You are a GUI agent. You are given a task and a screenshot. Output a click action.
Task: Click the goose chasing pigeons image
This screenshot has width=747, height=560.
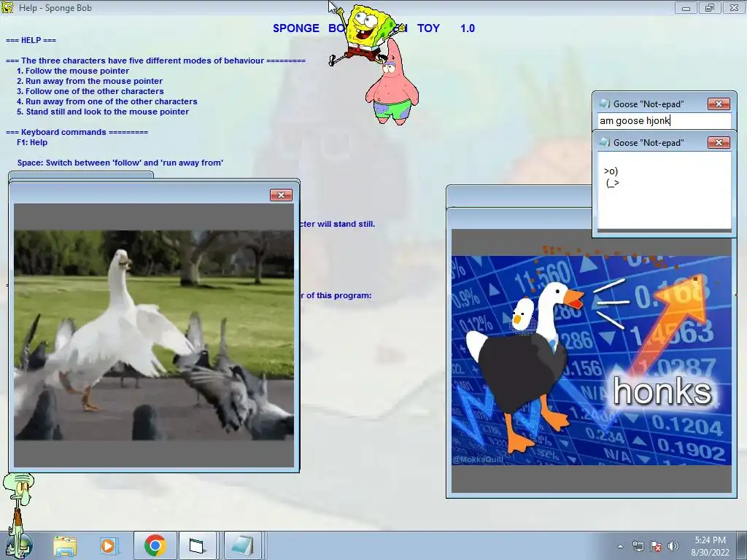click(154, 335)
